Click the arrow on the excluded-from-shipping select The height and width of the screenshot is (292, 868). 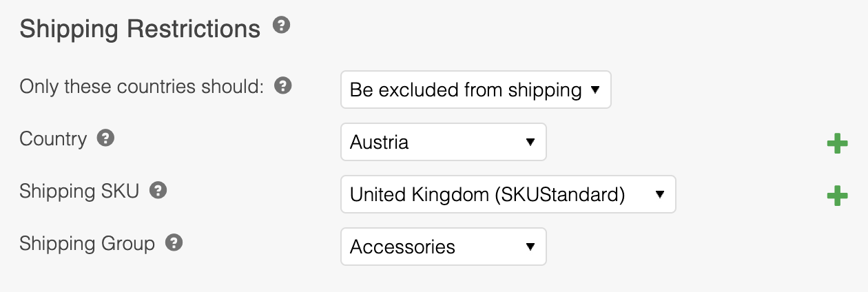(595, 90)
